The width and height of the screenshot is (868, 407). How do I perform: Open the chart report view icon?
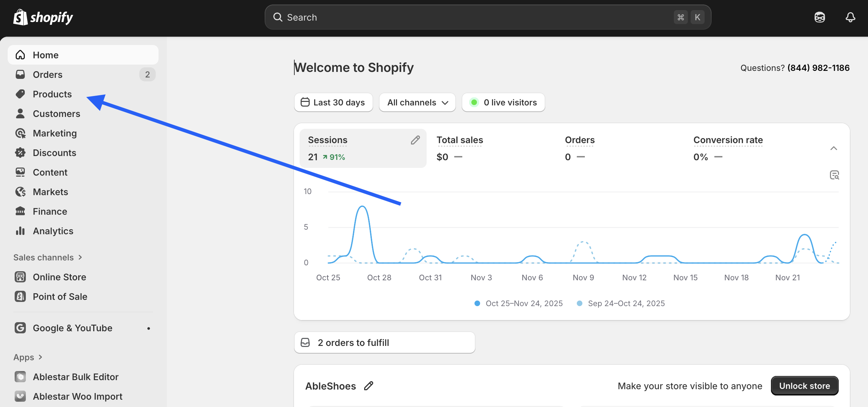point(834,175)
